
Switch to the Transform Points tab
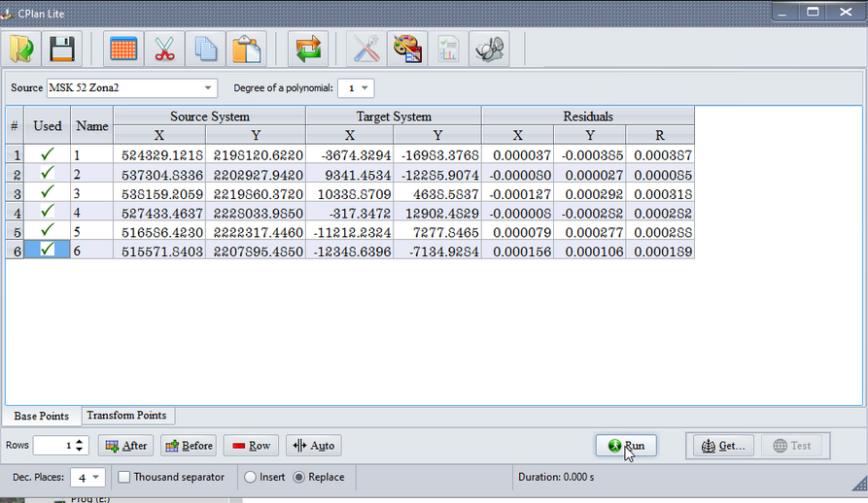pyautogui.click(x=126, y=416)
